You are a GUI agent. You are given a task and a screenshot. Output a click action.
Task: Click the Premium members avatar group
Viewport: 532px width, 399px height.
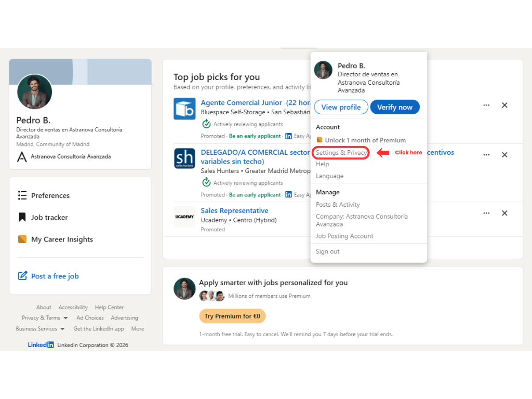pos(212,296)
